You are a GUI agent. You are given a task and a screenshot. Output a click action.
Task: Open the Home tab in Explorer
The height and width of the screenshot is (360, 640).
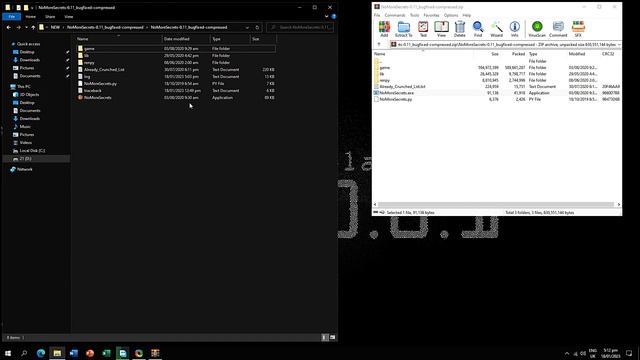click(31, 16)
